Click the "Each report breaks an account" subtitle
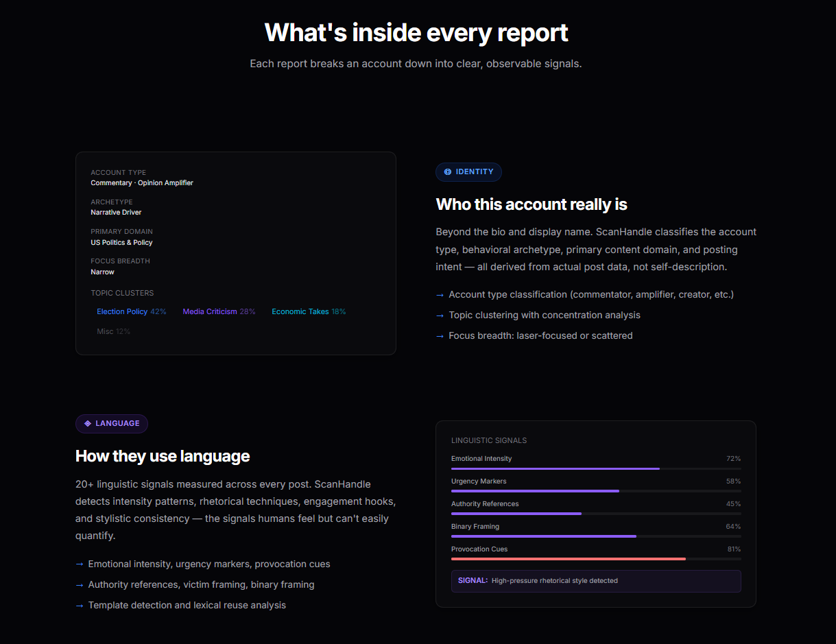836x644 pixels. click(x=416, y=64)
